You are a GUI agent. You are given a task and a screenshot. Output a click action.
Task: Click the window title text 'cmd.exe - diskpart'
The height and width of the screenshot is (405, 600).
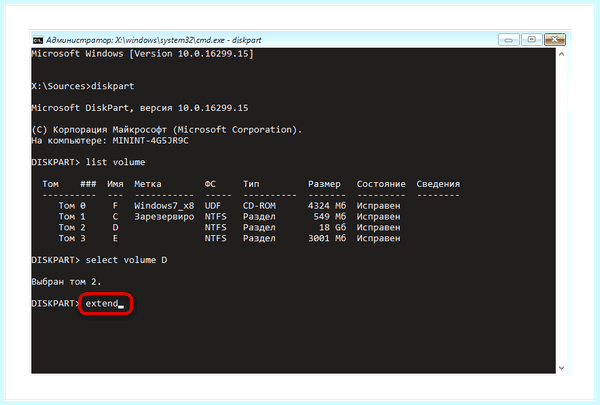(x=228, y=40)
